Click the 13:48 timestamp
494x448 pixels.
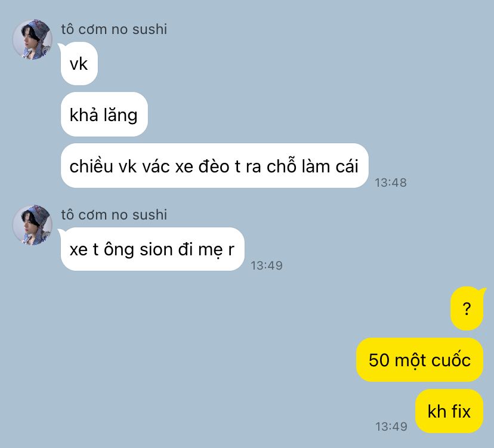point(391,183)
